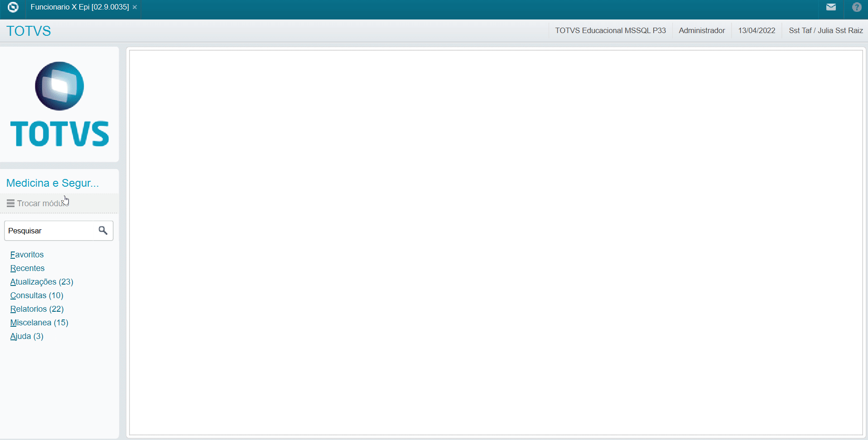
Task: Click the magnifier search icon in Pesquisar box
Action: coord(103,231)
